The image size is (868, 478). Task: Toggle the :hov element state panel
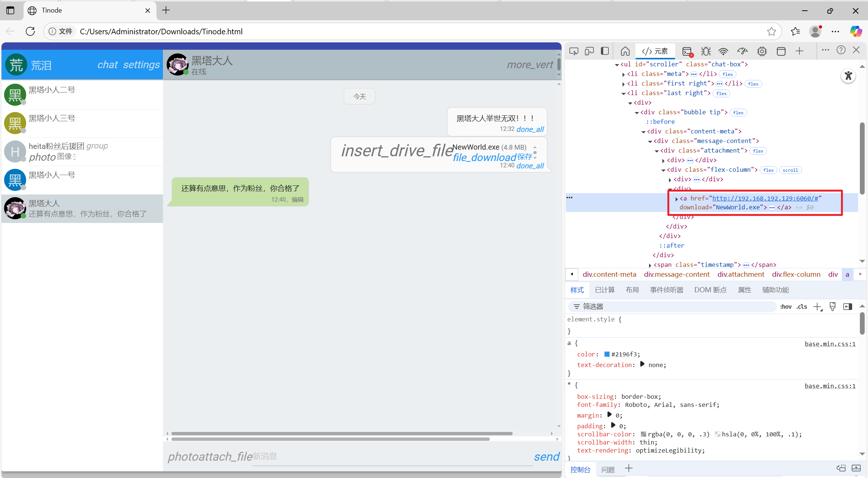tap(785, 307)
